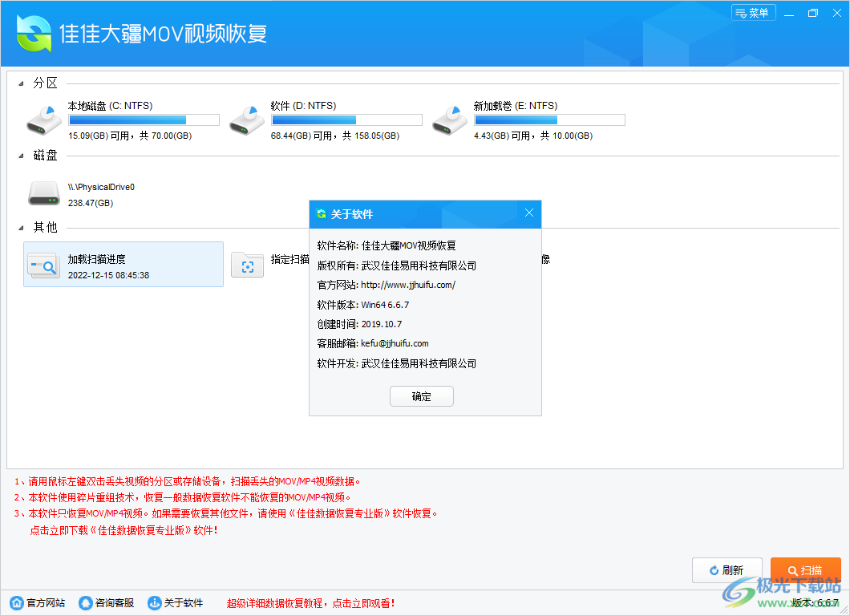Click the C drive capacity bar

pyautogui.click(x=144, y=119)
